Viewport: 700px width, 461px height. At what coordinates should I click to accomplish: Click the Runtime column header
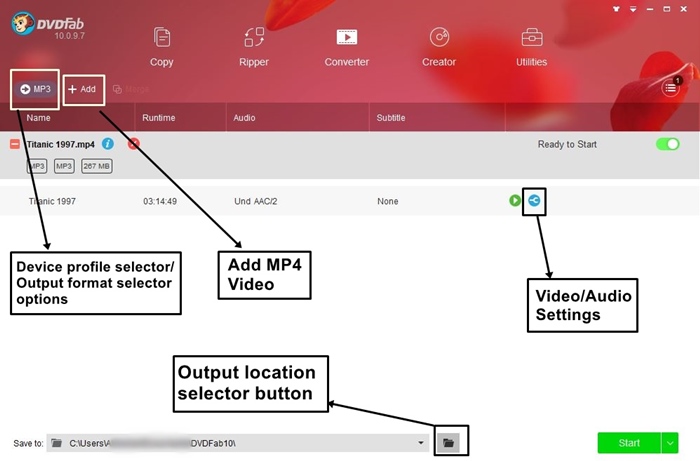pyautogui.click(x=158, y=118)
